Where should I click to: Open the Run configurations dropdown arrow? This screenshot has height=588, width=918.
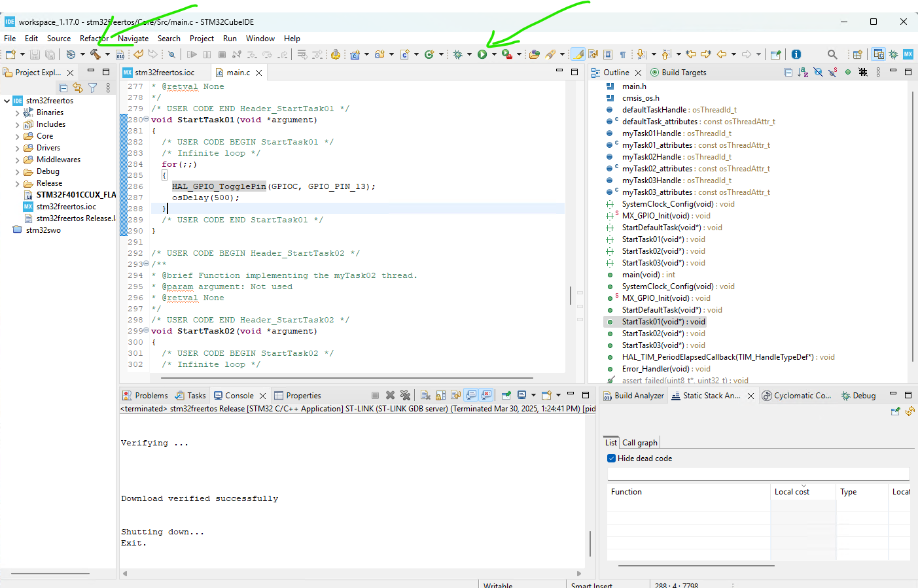pos(494,54)
